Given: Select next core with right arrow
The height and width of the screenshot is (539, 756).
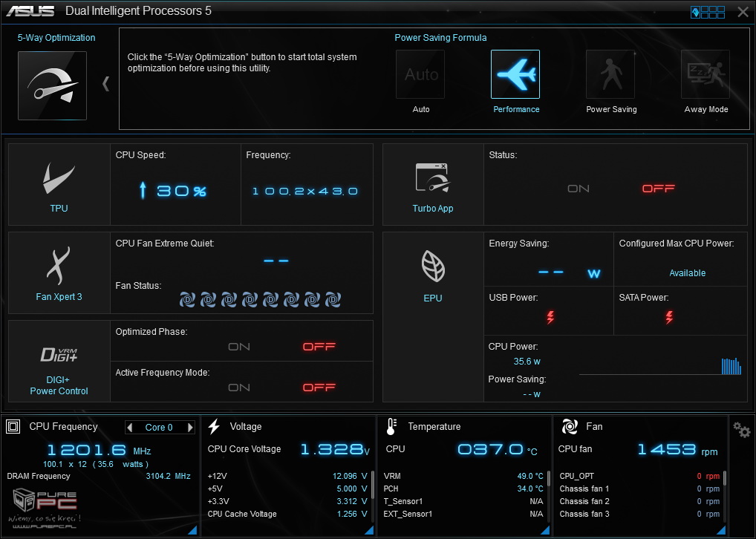Looking at the screenshot, I should click(190, 427).
